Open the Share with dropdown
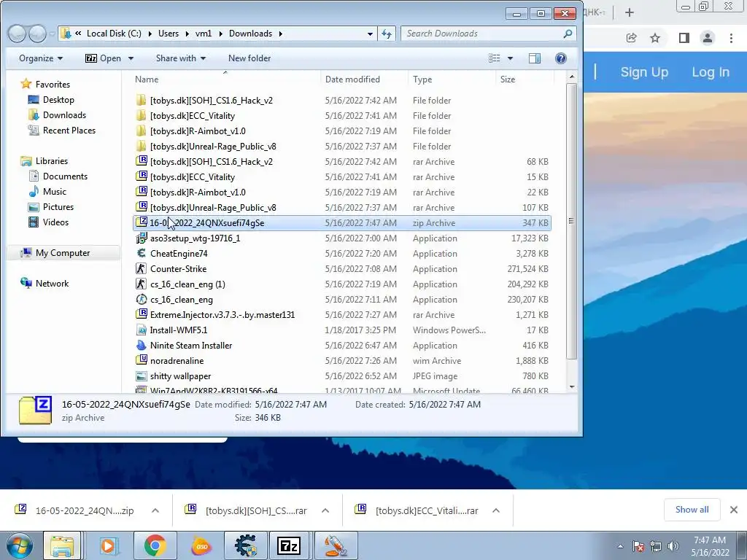This screenshot has height=560, width=747. point(181,58)
